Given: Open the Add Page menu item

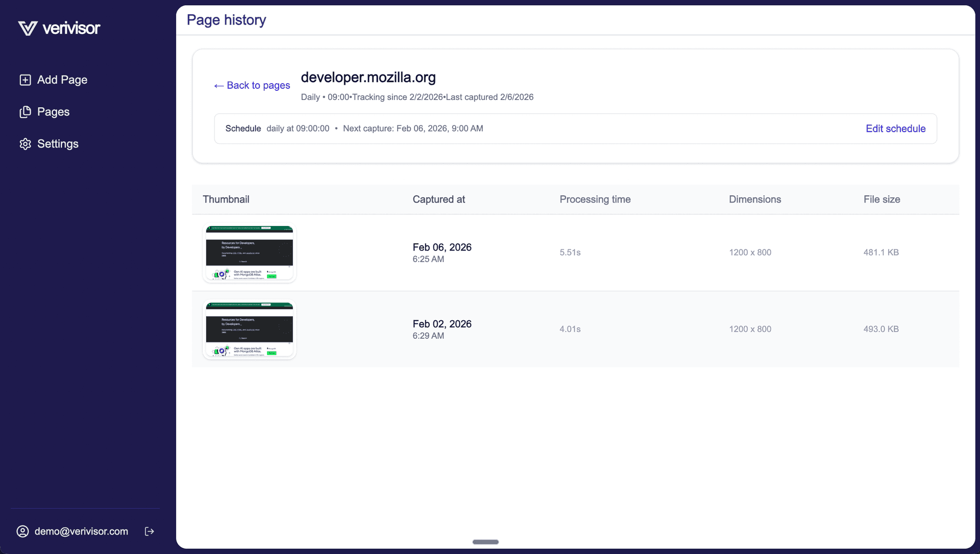Looking at the screenshot, I should click(x=62, y=80).
